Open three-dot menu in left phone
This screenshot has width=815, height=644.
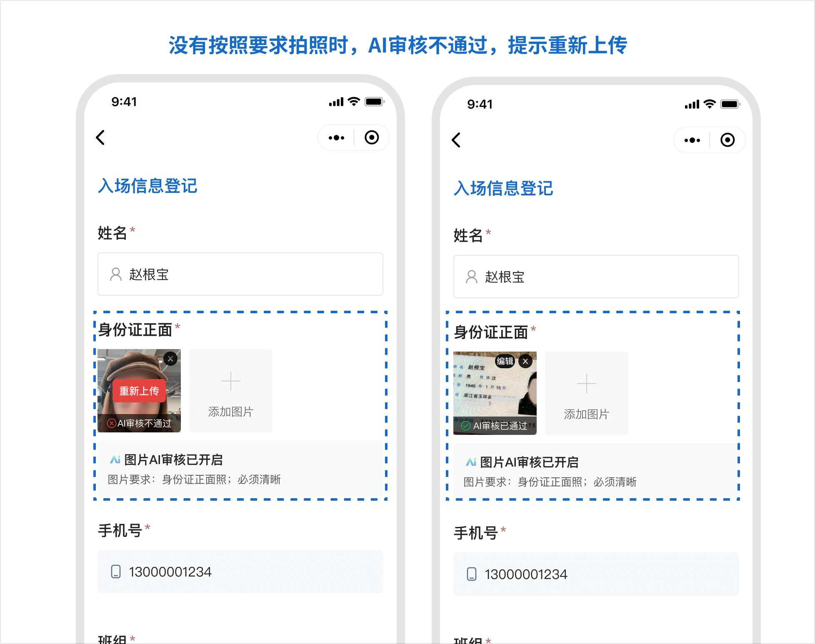click(336, 137)
